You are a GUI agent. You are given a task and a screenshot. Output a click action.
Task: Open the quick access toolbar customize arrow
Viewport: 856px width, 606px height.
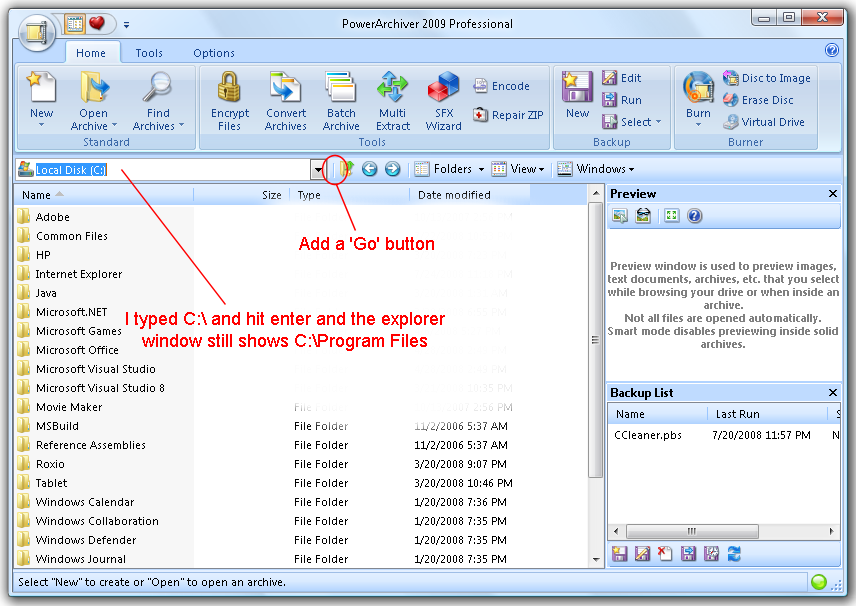(127, 25)
